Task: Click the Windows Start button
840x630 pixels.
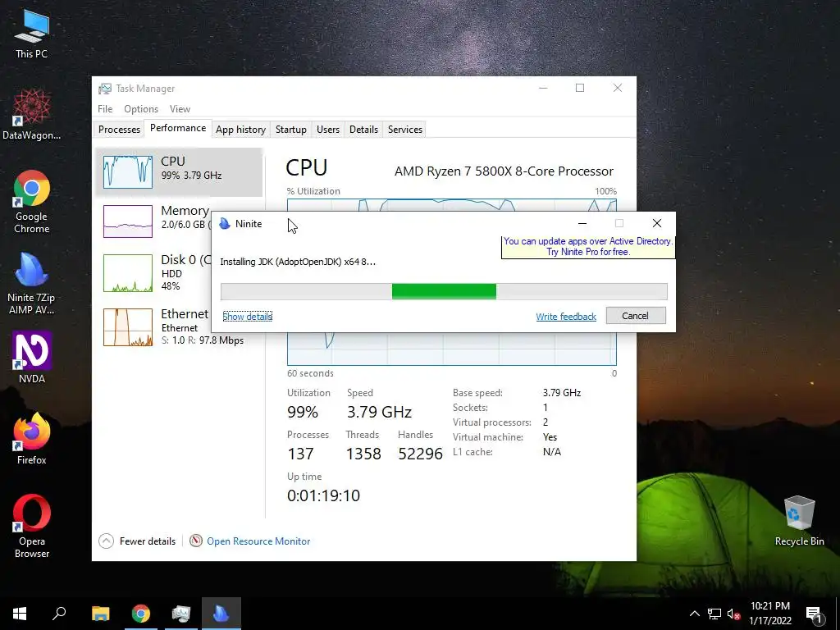Action: [20, 614]
